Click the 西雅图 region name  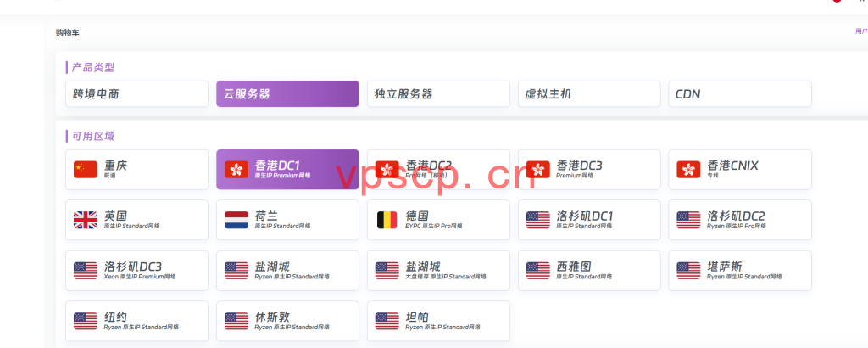(574, 266)
